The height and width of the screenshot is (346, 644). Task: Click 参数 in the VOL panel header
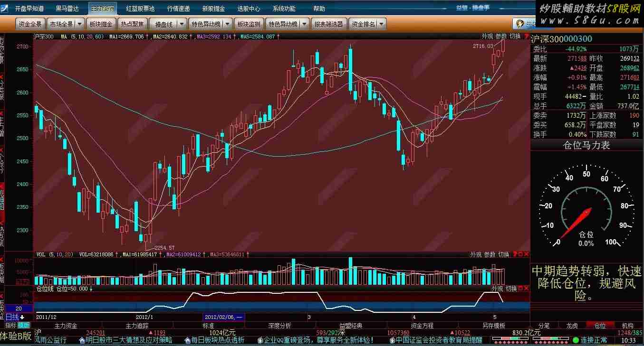pos(490,255)
